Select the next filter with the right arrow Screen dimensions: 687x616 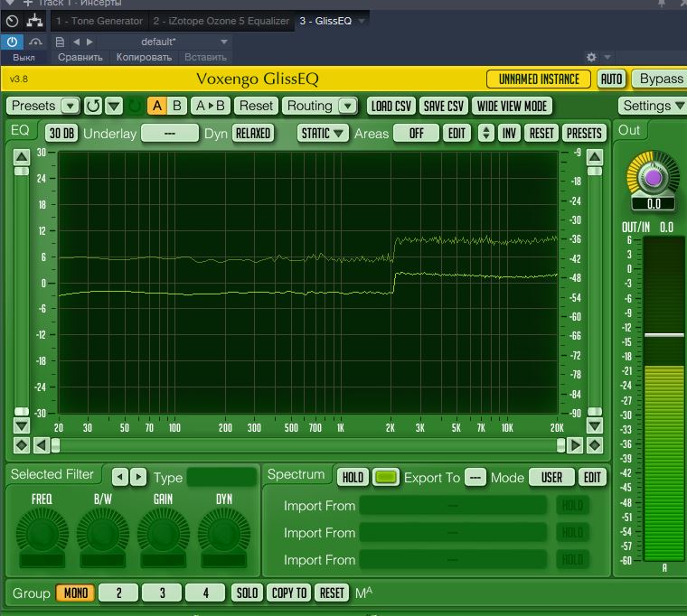pos(138,477)
